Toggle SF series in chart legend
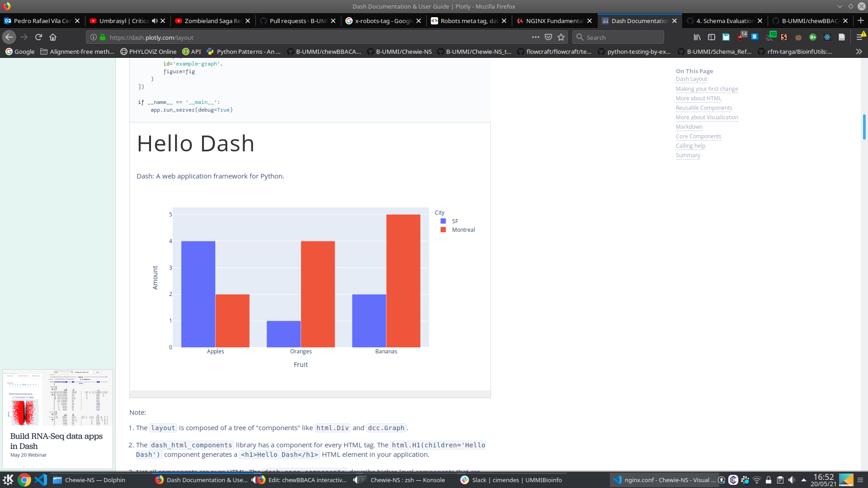Viewport: 868px width, 488px height. tap(455, 221)
